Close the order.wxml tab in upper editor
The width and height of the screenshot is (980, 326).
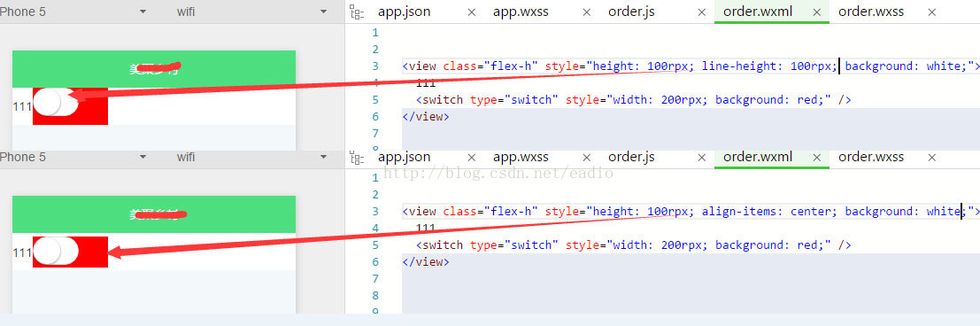817,12
